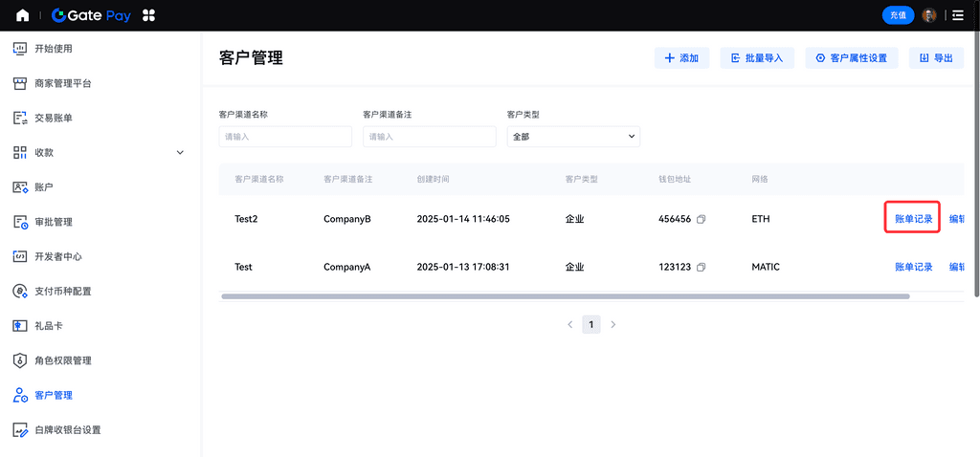980x457 pixels.
Task: Click the CompanyB remark cell
Action: tap(347, 219)
